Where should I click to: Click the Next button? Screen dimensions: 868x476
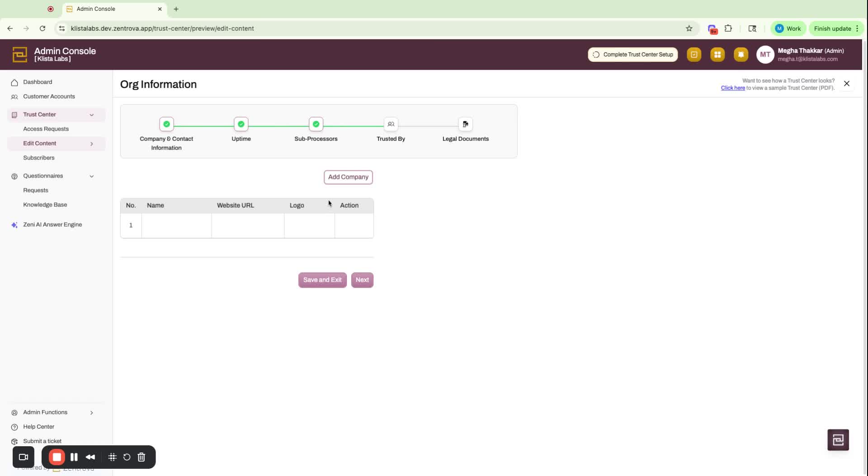click(362, 280)
